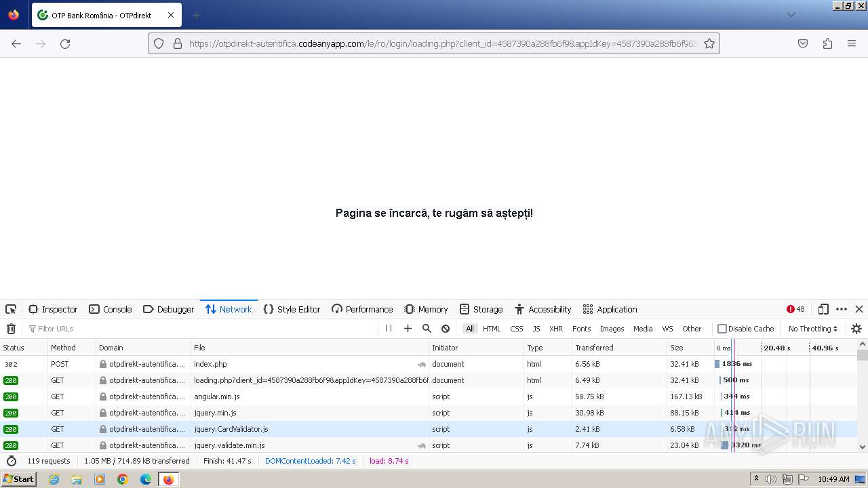868x488 pixels.
Task: Open the Extensions puzzle icon
Action: [827, 43]
